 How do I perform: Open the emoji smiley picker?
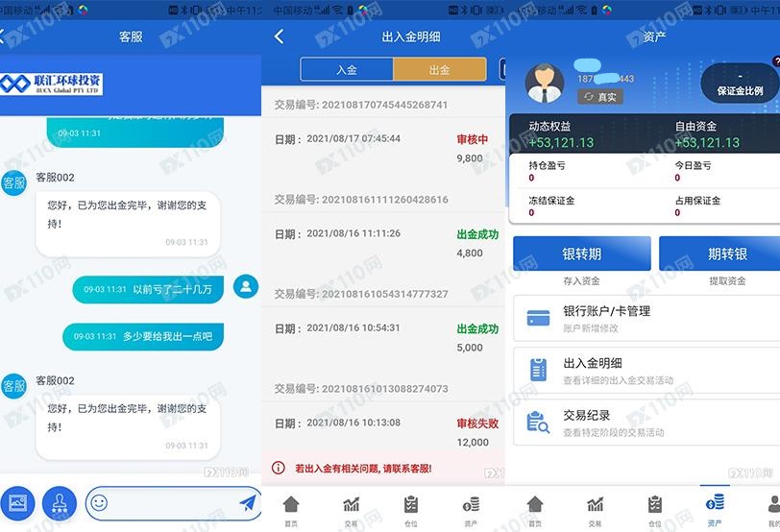[x=99, y=503]
